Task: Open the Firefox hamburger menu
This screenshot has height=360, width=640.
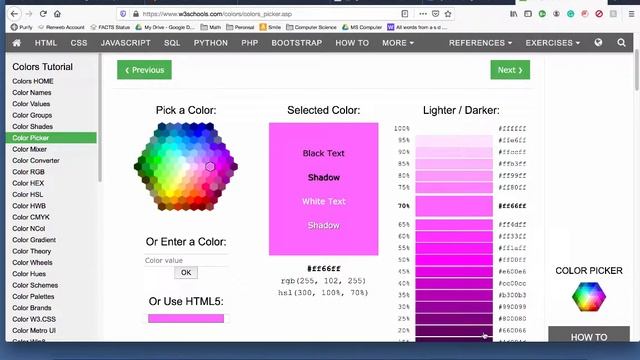Action: pyautogui.click(x=631, y=14)
